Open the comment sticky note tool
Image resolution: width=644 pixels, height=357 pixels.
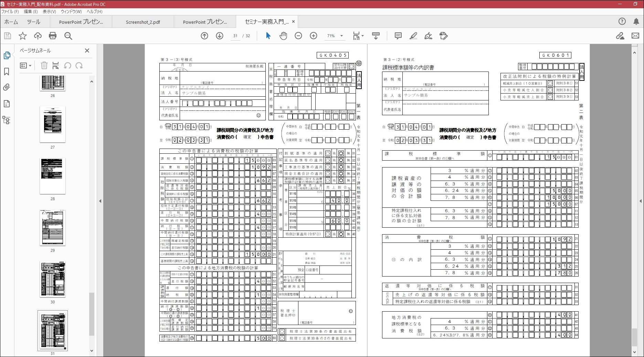[398, 36]
